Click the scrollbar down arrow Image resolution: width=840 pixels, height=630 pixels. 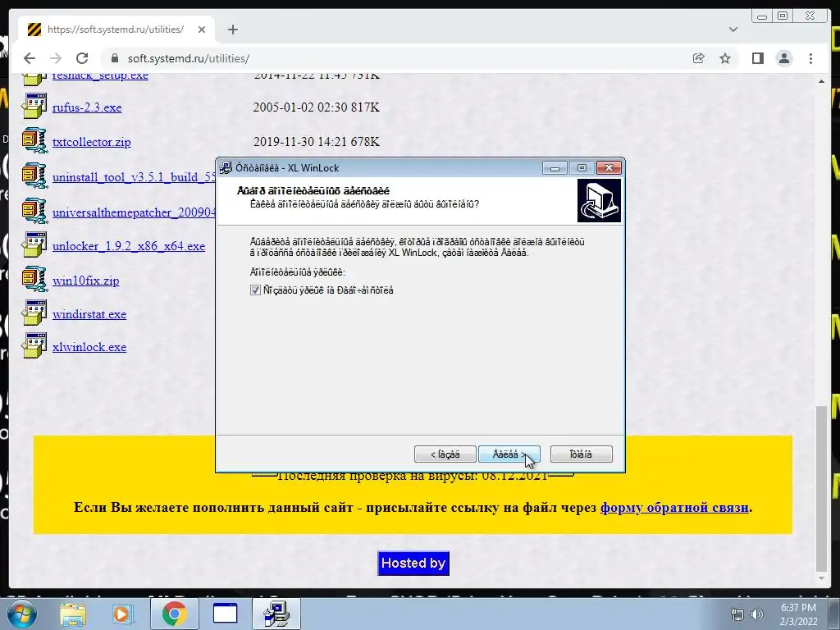(x=821, y=578)
